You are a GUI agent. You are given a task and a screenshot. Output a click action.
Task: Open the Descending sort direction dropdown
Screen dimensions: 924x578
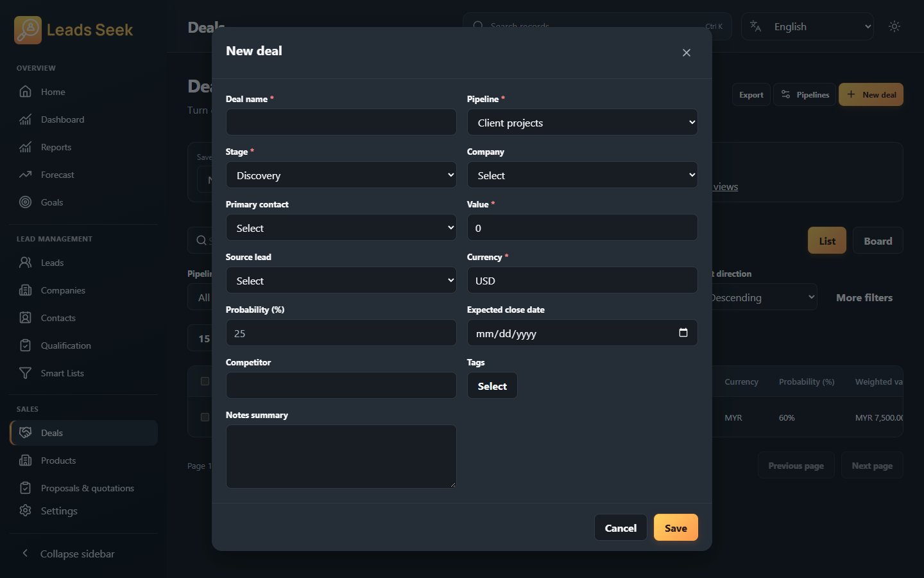click(762, 297)
